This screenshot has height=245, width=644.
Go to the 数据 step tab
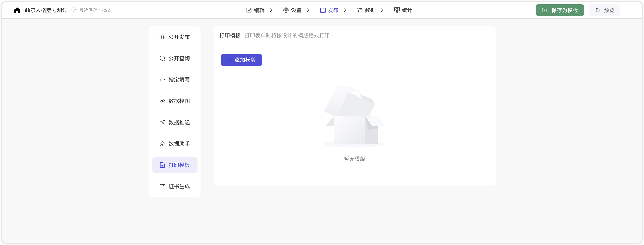366,10
